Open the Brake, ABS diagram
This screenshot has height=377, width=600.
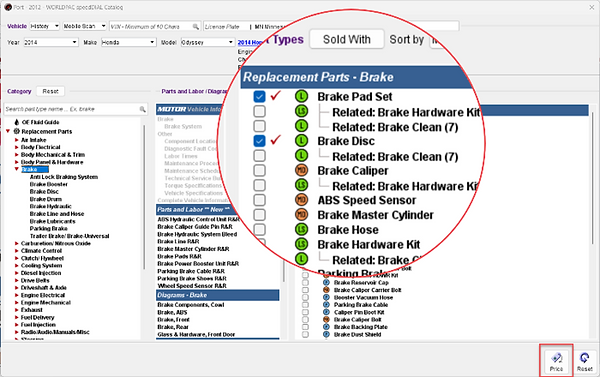tap(172, 312)
